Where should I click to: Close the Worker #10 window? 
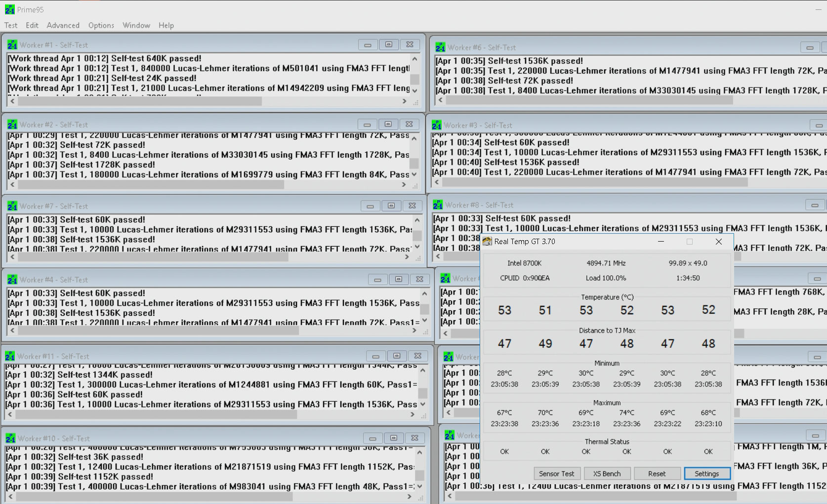(414, 438)
